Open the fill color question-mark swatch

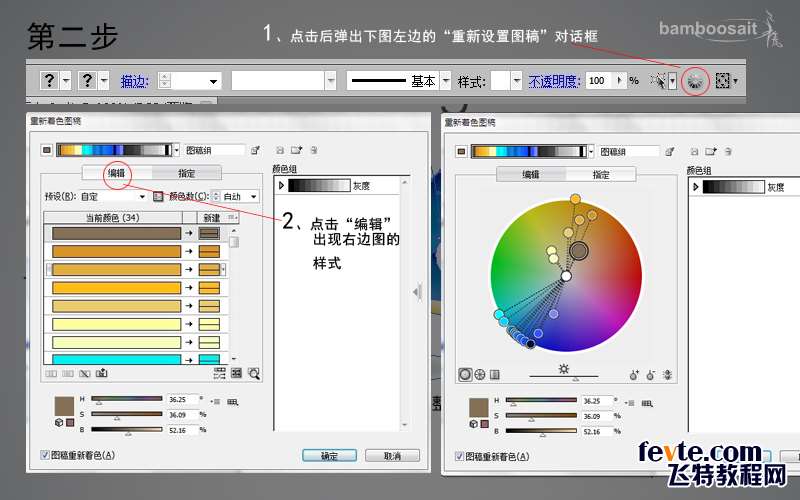(x=49, y=81)
